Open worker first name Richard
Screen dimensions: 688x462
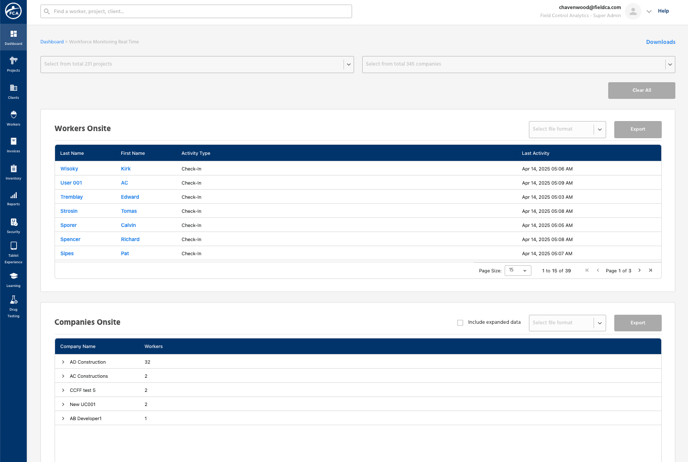point(130,239)
